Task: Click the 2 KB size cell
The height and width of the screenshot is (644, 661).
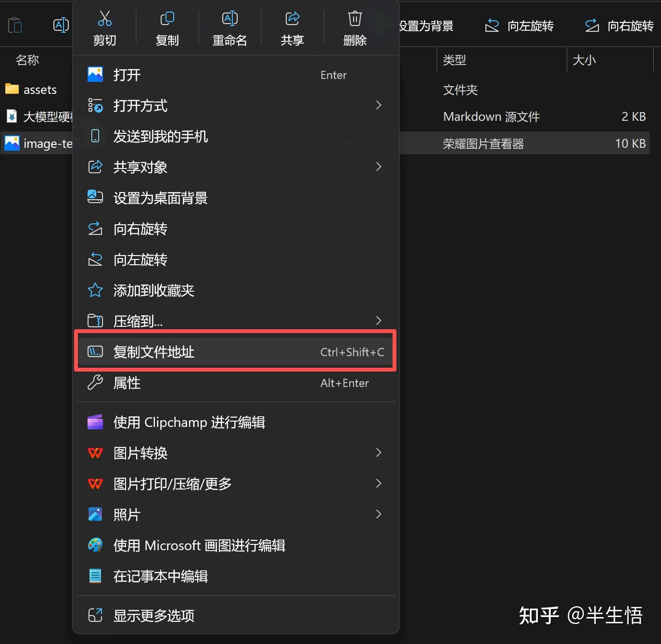Action: point(634,116)
